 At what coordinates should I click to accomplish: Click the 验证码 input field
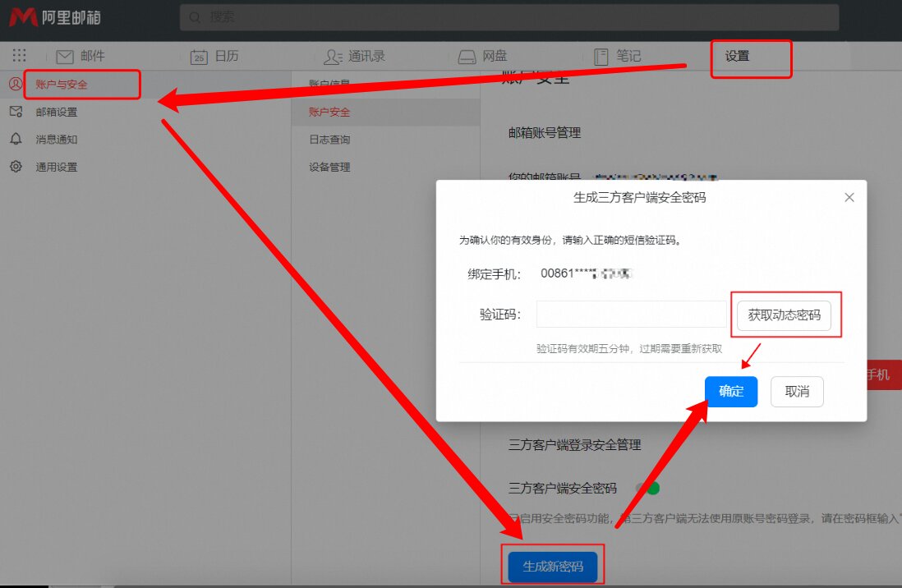632,315
